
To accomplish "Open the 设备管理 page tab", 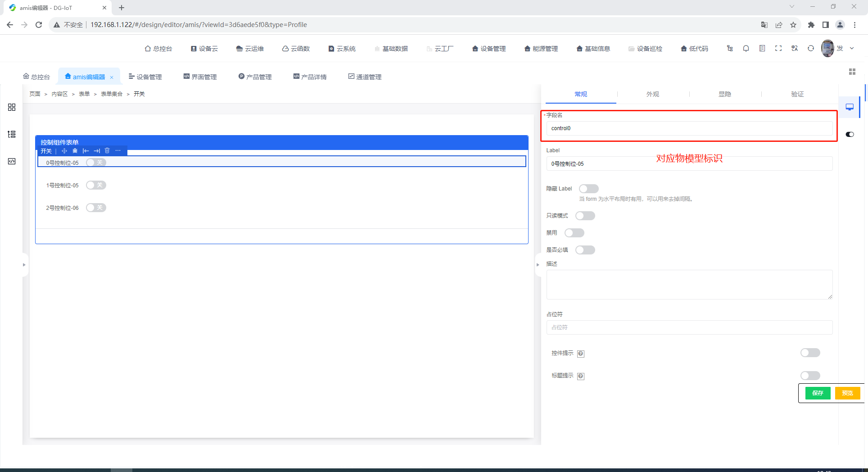I will click(x=145, y=77).
